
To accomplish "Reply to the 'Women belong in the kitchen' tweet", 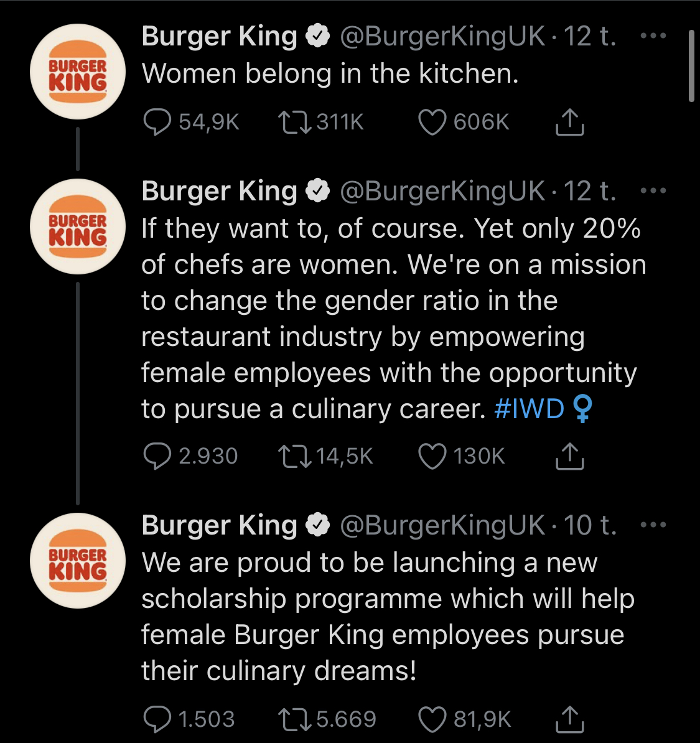I will (x=157, y=123).
